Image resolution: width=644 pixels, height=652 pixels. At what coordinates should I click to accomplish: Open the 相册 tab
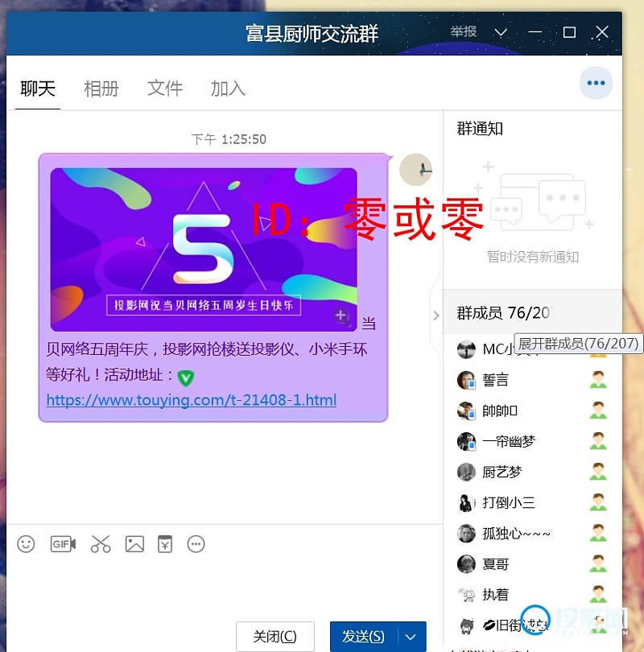[101, 89]
